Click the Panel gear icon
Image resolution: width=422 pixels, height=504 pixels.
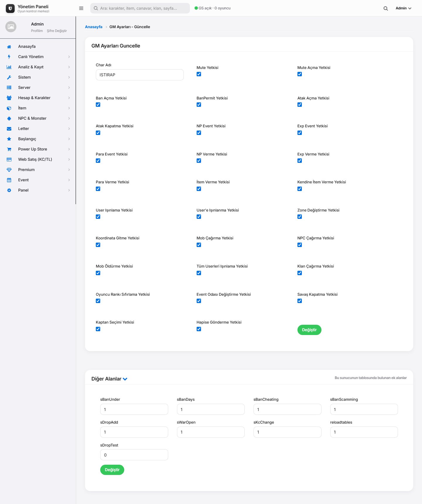coord(9,190)
